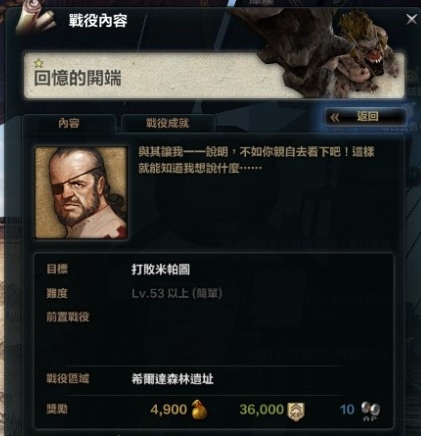Click the 4,900 gold reward amount
Image resolution: width=421 pixels, height=436 pixels.
169,409
